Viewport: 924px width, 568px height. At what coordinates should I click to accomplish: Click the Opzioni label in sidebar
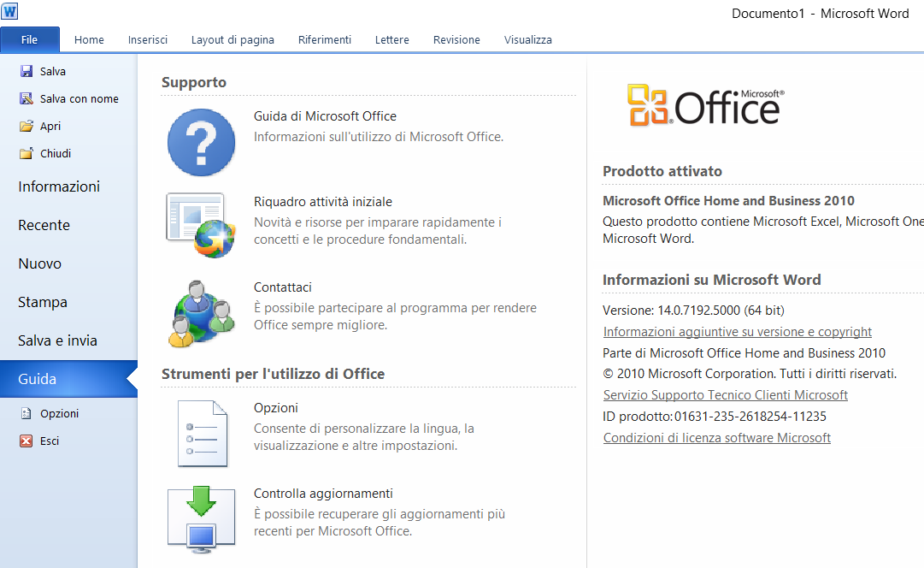(60, 413)
